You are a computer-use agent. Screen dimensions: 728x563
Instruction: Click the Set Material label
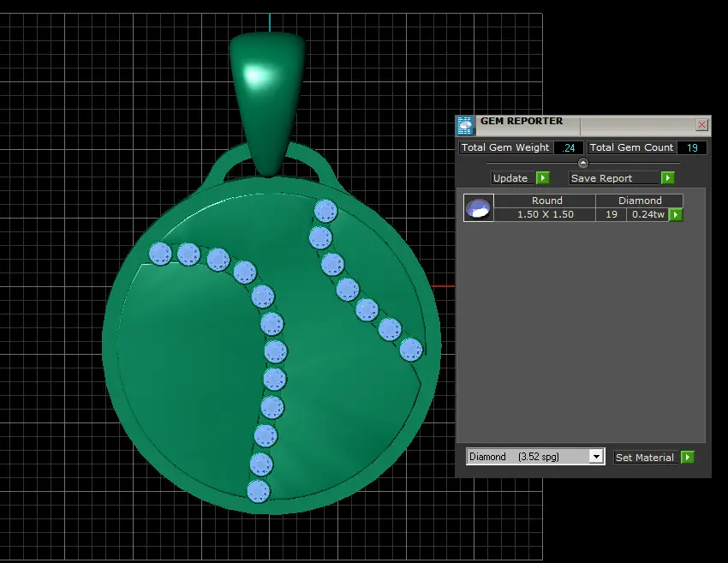(644, 458)
